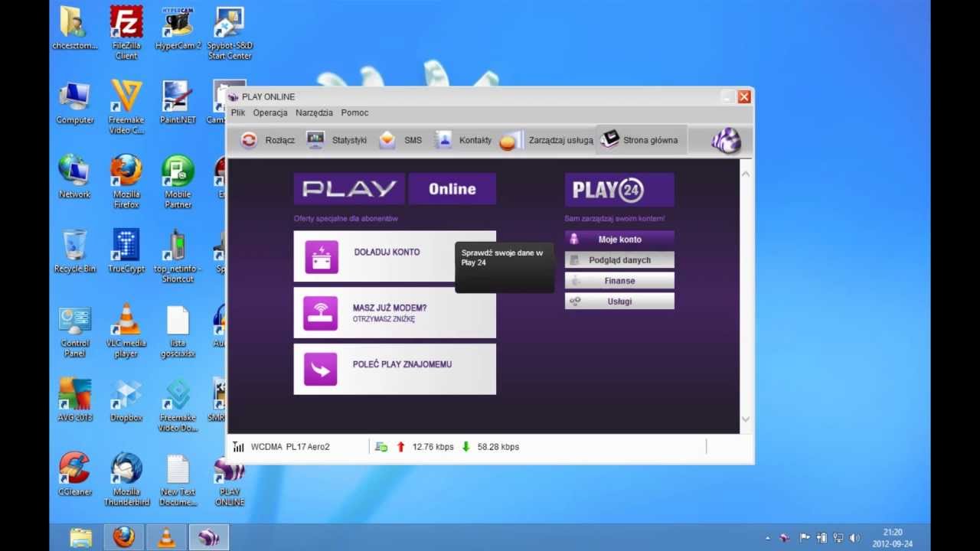Select the Mozilla Firefox desktop icon
This screenshot has height=551, width=980.
126,182
